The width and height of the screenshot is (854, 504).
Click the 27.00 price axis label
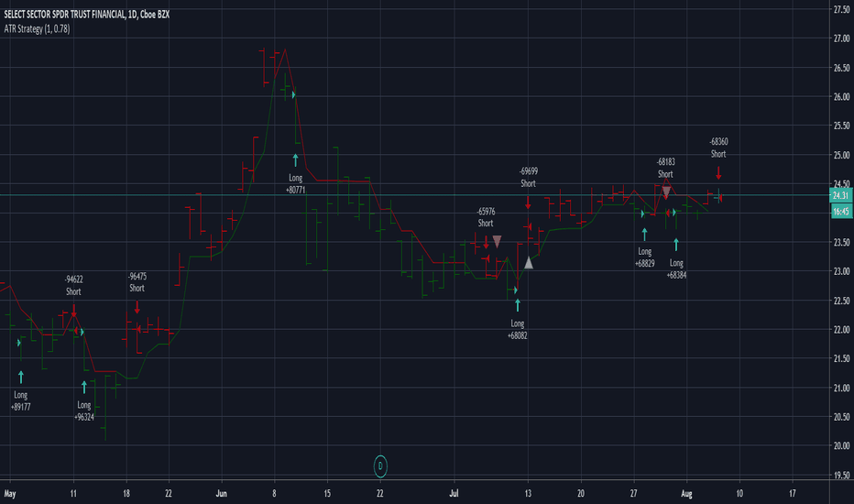pyautogui.click(x=841, y=38)
